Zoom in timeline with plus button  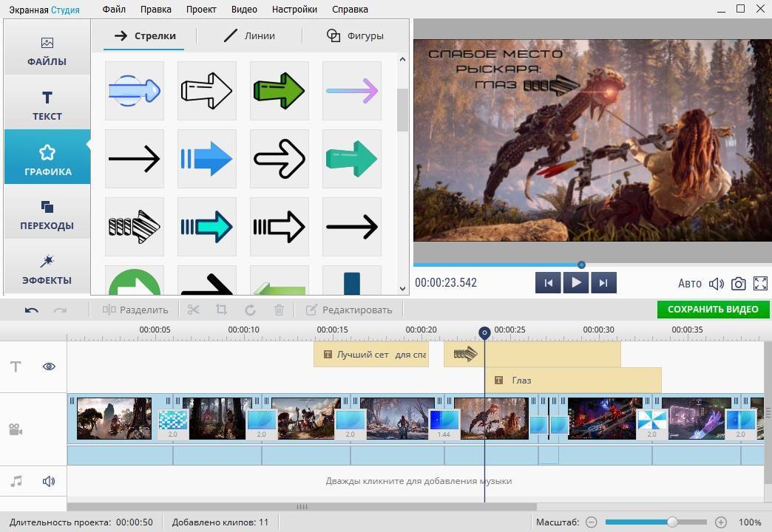721,522
